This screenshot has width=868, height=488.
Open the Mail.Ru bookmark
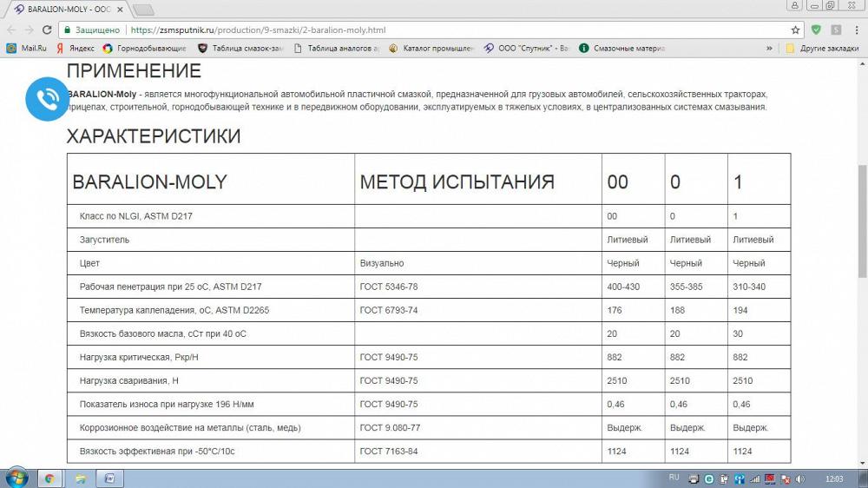(x=27, y=48)
